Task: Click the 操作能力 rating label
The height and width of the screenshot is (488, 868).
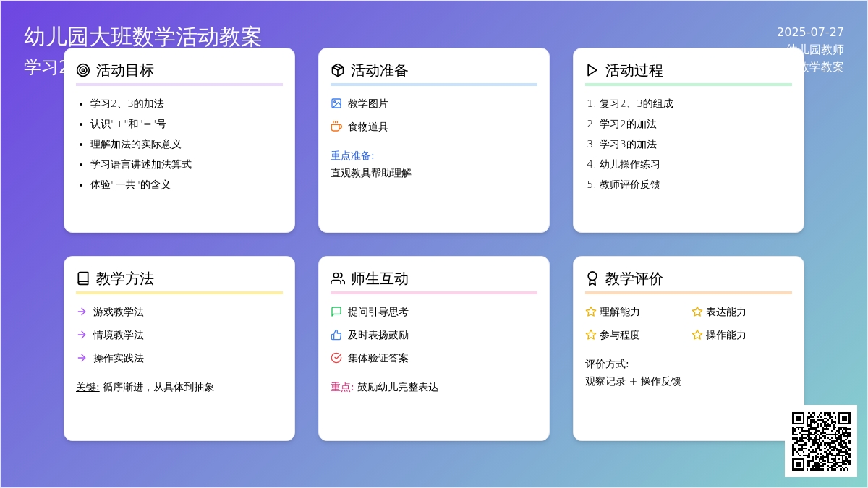Action: 726,335
